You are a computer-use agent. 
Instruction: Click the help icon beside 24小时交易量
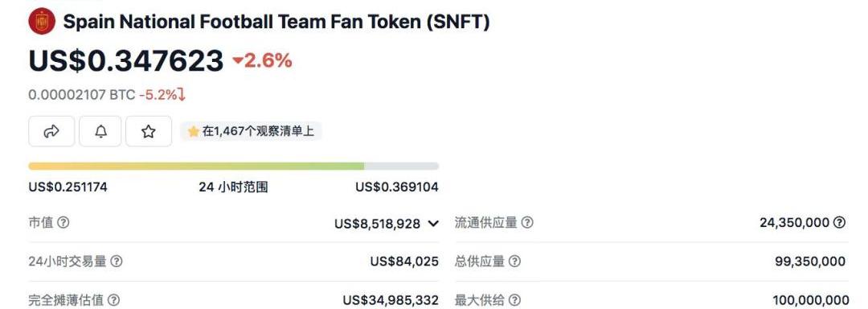point(117,262)
